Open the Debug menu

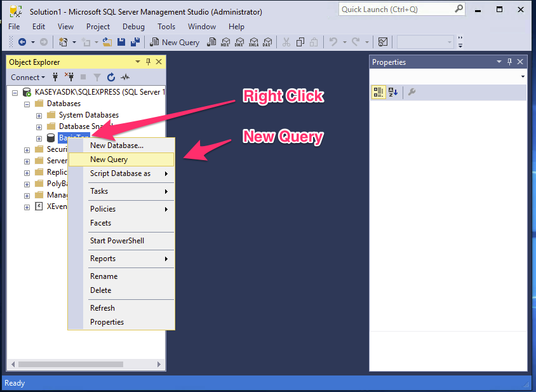133,27
